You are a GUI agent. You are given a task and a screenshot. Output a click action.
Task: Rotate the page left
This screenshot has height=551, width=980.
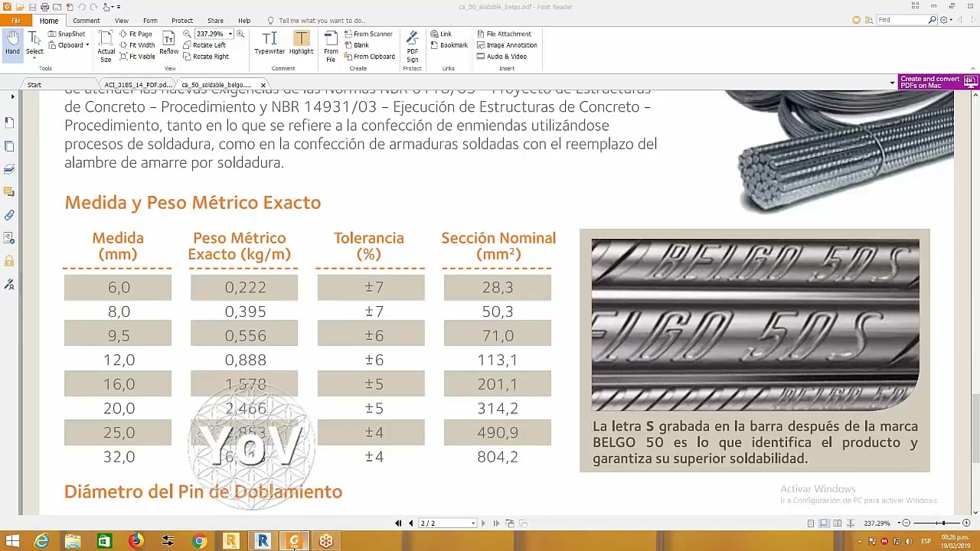click(x=204, y=45)
